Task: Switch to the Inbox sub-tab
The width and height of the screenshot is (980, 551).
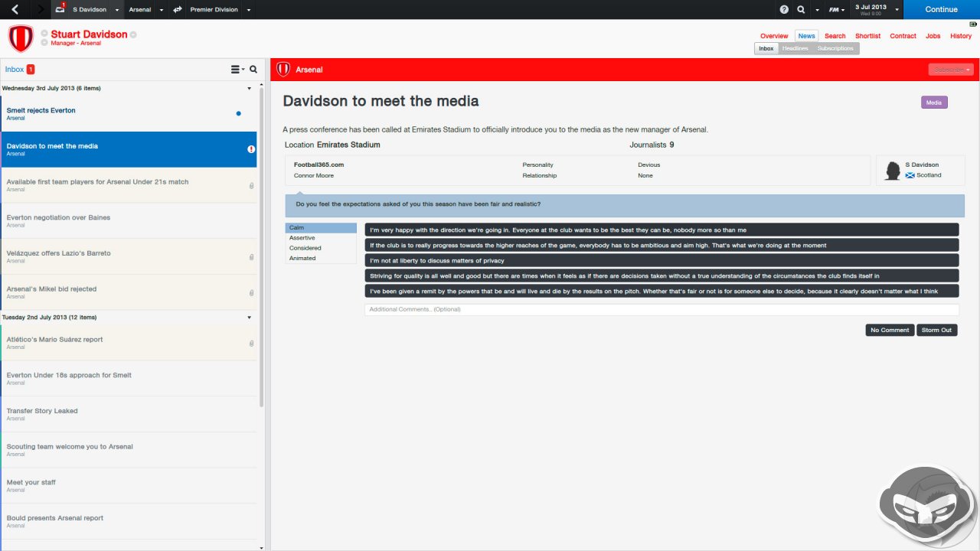Action: point(766,48)
